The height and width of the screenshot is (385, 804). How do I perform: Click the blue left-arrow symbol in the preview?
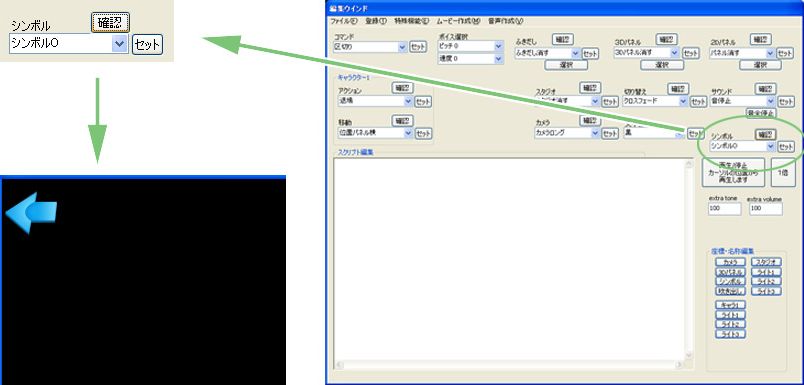(x=31, y=212)
